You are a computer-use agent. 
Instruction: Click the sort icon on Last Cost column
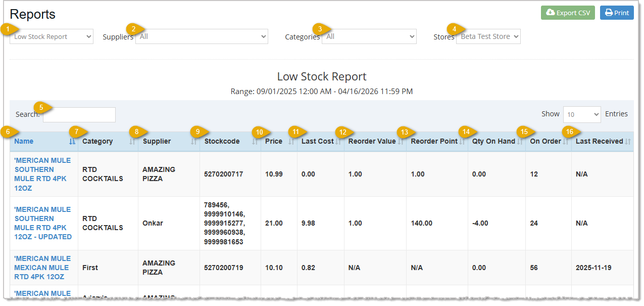point(337,142)
